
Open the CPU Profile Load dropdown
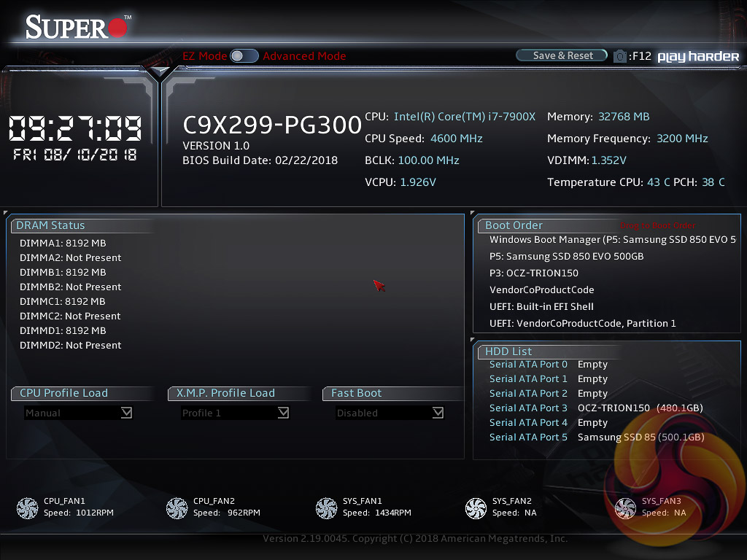tap(79, 413)
